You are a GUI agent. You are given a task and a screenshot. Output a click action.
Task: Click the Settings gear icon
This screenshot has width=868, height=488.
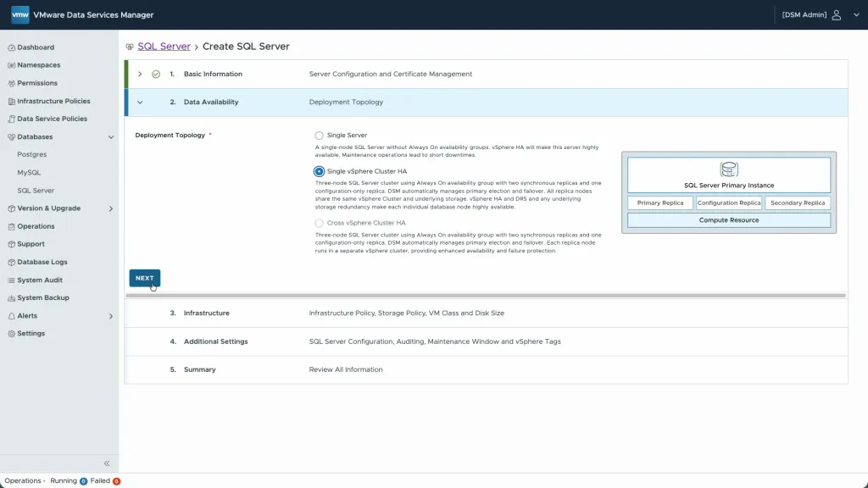point(11,334)
